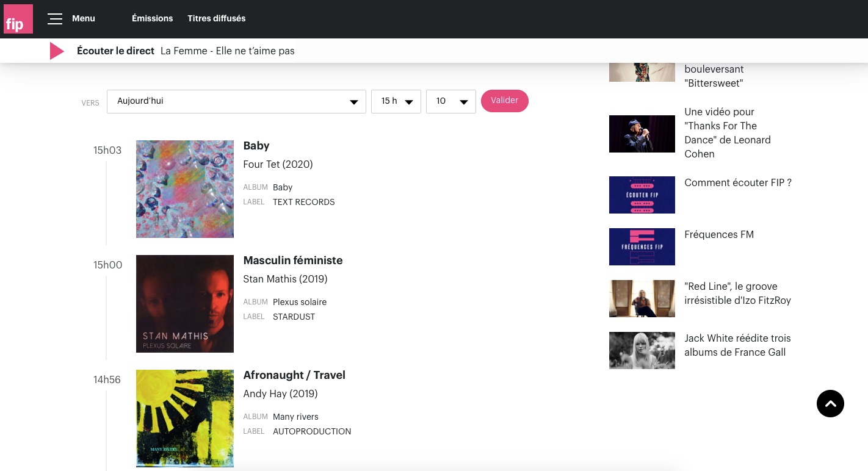Viewport: 868px width, 471px height.
Task: Click the Leonard Cohen video thumbnail
Action: 642,134
